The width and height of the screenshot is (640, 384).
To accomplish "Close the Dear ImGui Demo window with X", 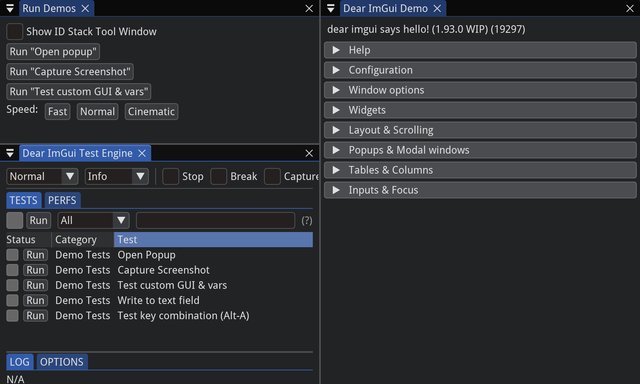I will (630, 8).
